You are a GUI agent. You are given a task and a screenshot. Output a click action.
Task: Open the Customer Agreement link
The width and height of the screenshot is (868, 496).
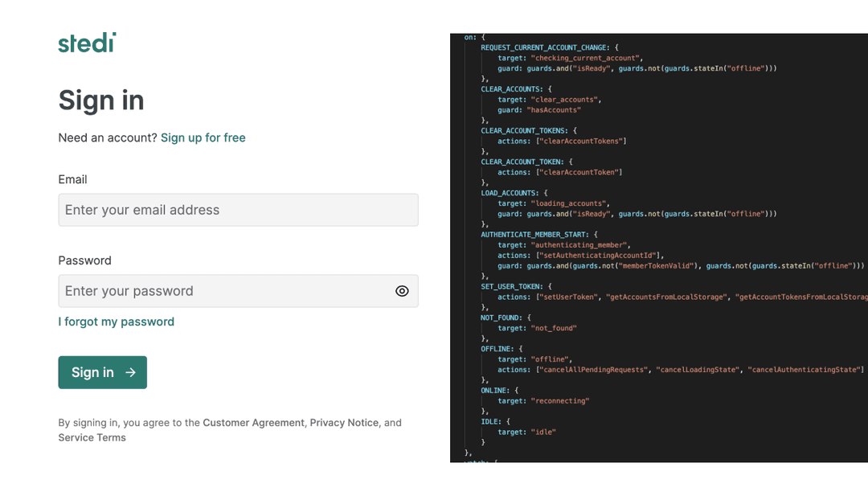253,423
